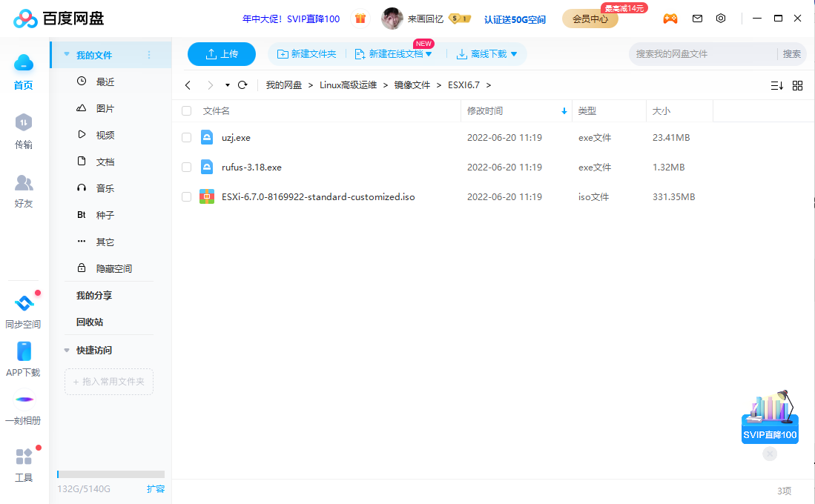Click the uzj.exe file icon
Image resolution: width=815 pixels, height=504 pixels.
pyautogui.click(x=207, y=137)
